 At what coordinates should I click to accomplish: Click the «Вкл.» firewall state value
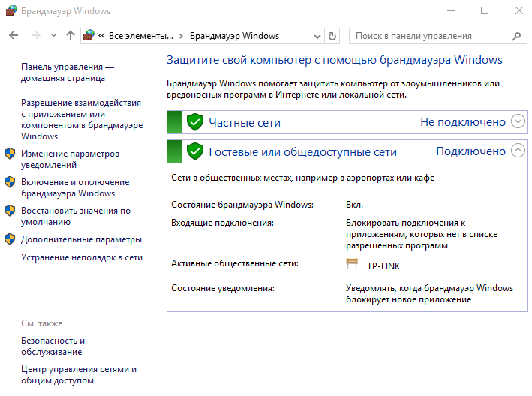point(354,205)
